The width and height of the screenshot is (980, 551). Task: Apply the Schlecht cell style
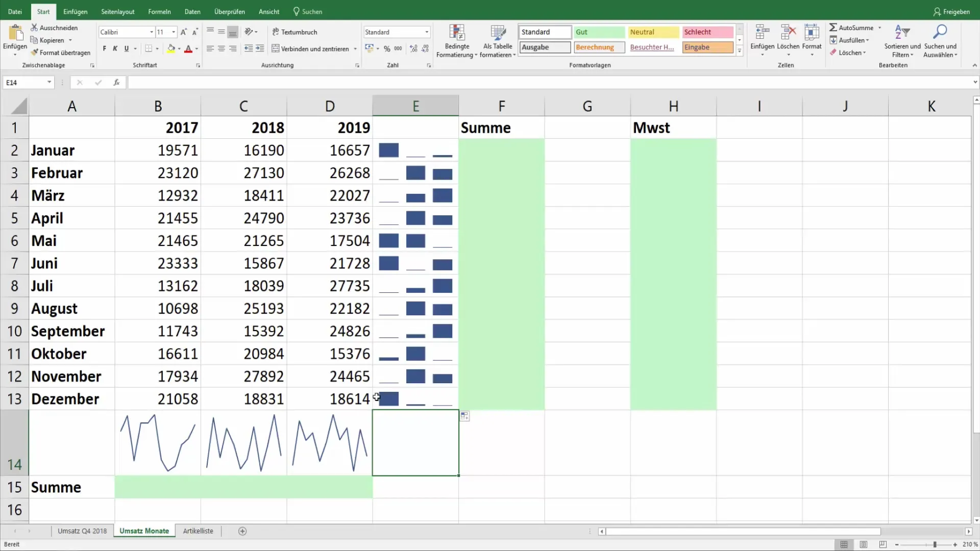(x=708, y=32)
